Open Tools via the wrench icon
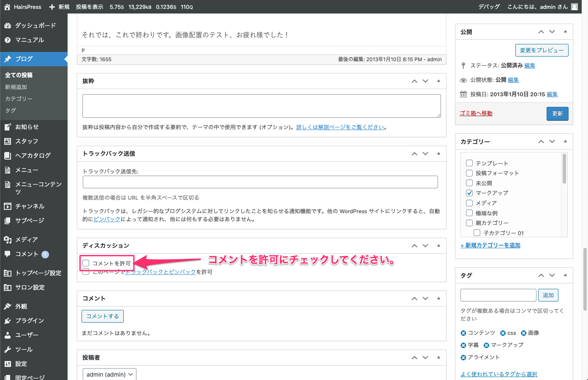The height and width of the screenshot is (380, 588). [x=8, y=350]
